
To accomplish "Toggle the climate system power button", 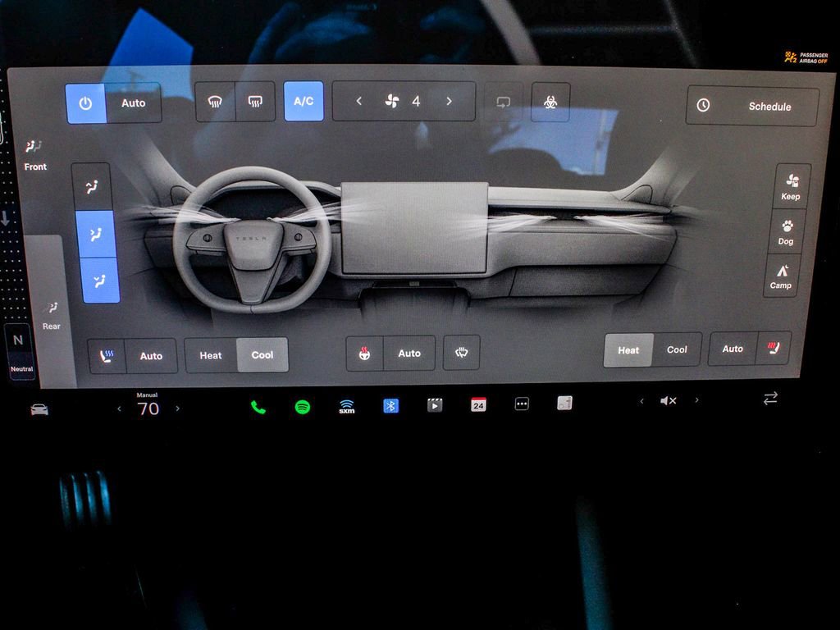I will 86,101.
